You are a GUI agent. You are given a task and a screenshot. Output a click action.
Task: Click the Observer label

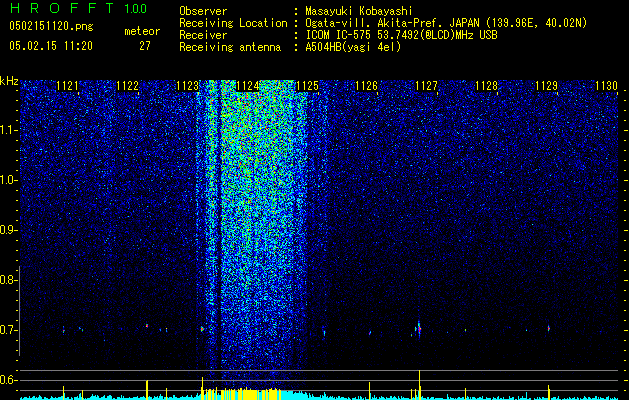tap(203, 11)
